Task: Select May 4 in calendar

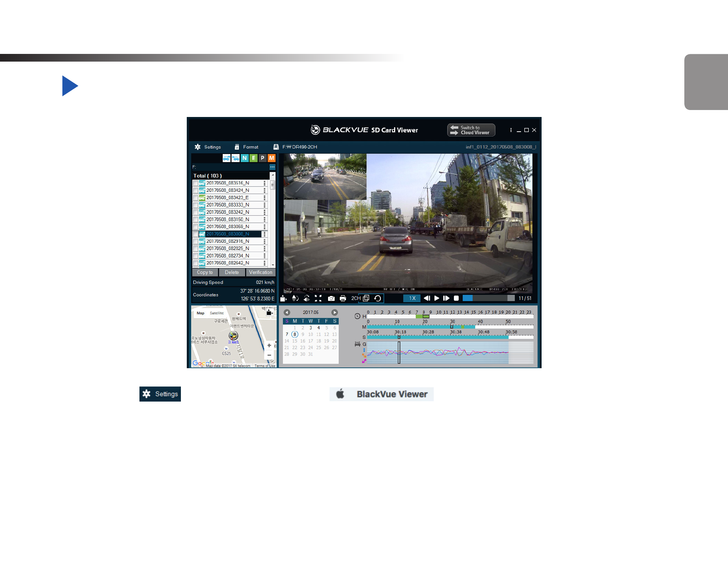Action: click(318, 328)
